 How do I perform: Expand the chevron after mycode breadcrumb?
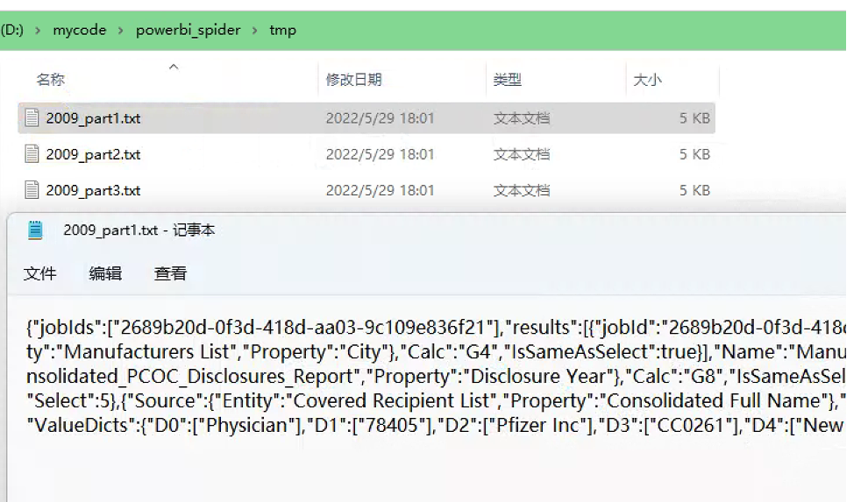tap(121, 31)
